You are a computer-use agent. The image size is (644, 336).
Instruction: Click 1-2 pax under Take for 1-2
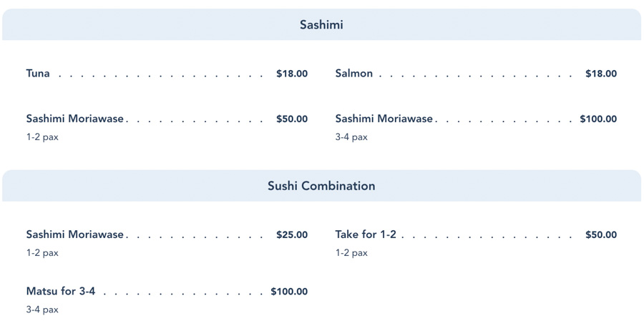[351, 253]
